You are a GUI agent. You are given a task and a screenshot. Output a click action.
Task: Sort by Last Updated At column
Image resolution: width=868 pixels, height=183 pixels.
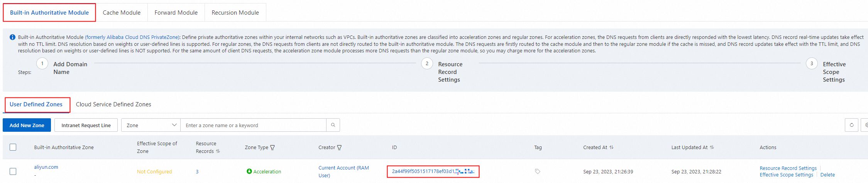712,148
